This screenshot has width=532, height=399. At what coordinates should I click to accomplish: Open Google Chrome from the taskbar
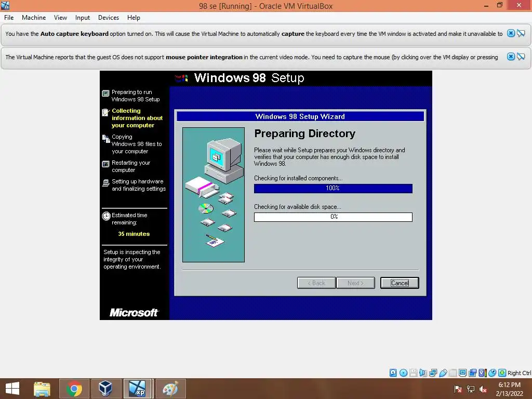pos(74,389)
